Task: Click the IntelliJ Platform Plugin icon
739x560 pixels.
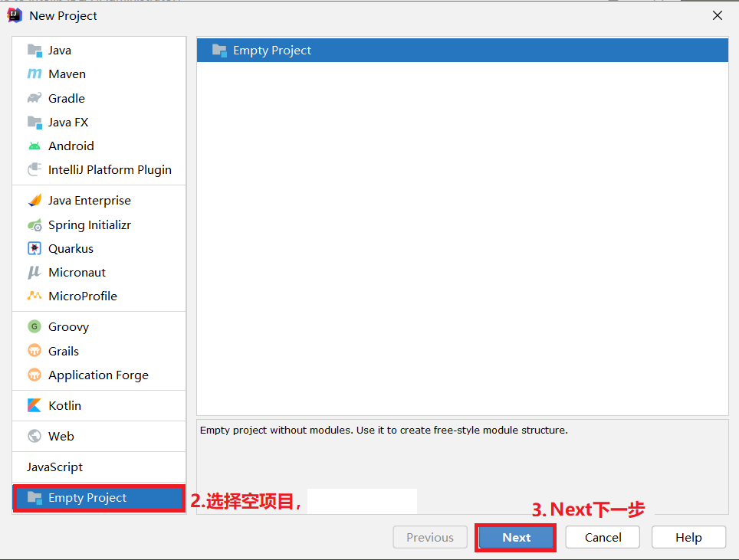Action: [34, 169]
